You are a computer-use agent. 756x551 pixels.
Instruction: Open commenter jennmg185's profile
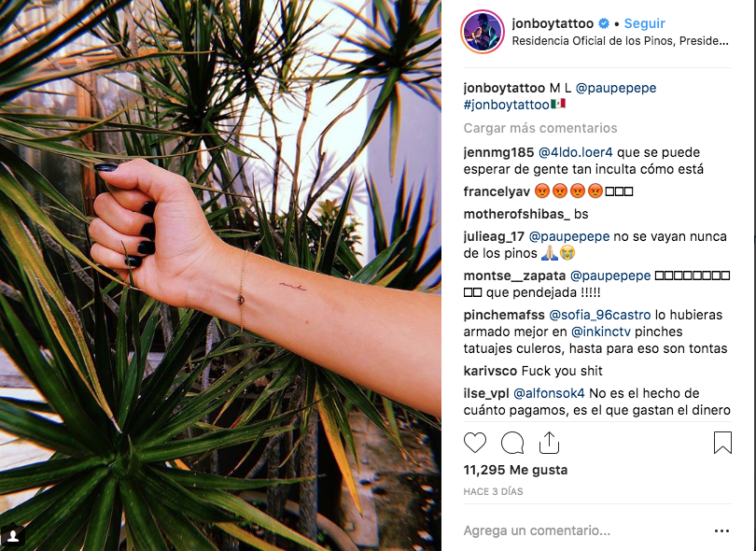(498, 152)
